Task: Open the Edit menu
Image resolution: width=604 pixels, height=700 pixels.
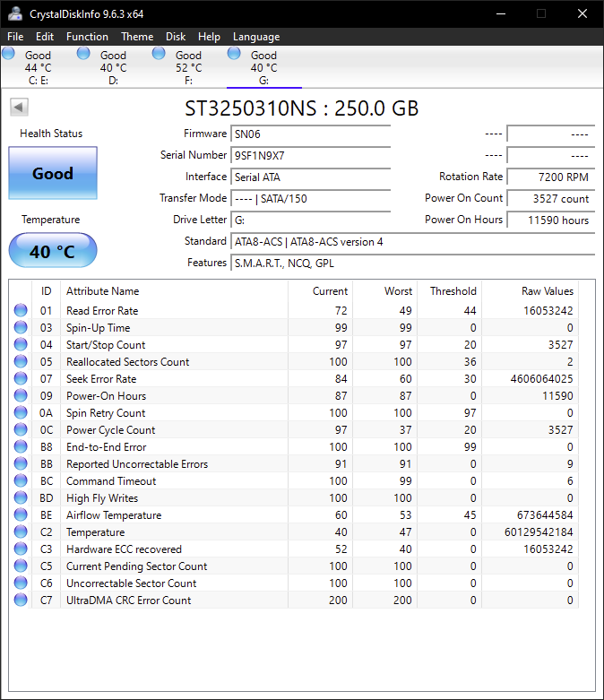Action: click(x=45, y=37)
